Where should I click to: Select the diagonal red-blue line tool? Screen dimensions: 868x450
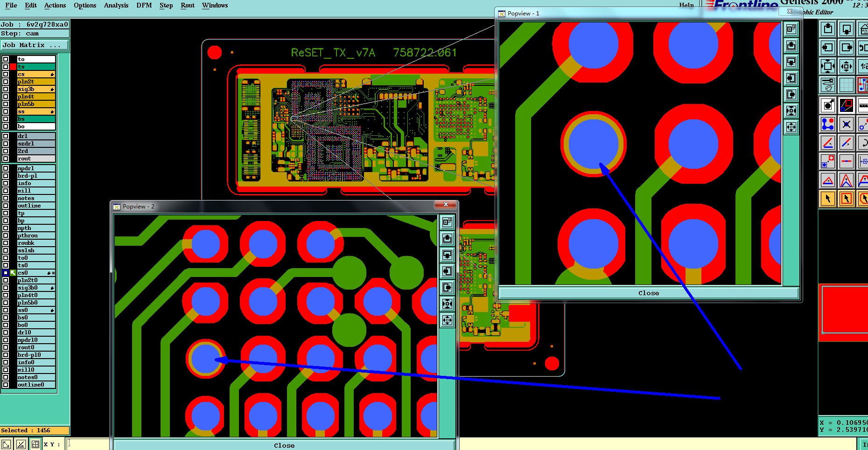[x=846, y=143]
